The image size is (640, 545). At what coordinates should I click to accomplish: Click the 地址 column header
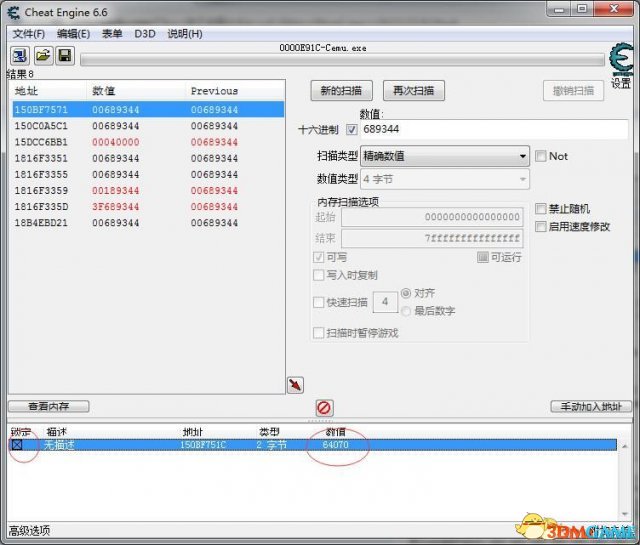pos(48,91)
